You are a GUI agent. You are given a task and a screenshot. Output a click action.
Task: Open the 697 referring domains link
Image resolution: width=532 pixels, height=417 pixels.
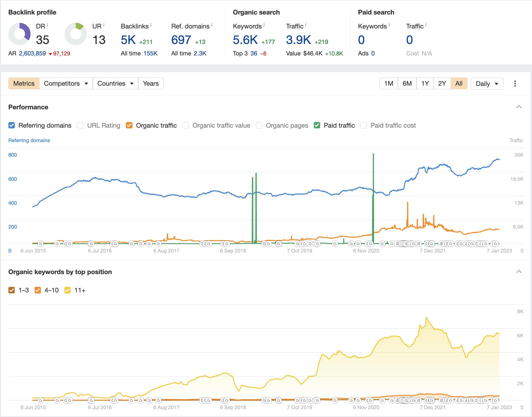[181, 40]
